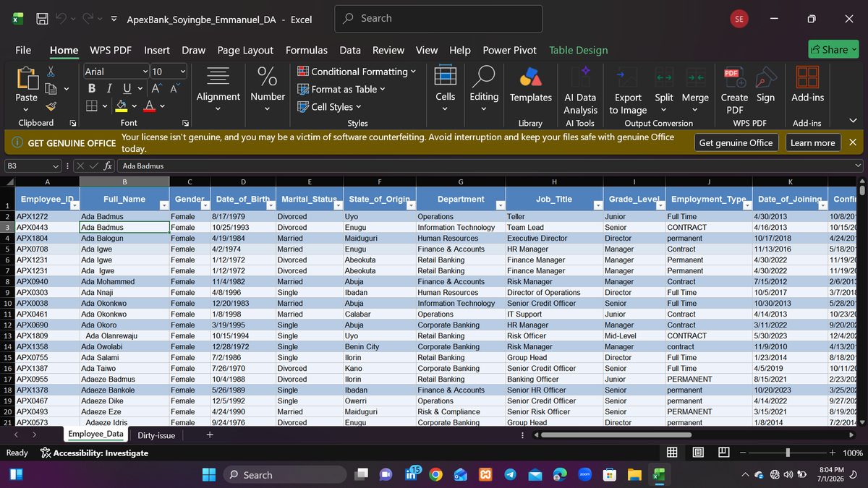Click into the title bar Search box

click(x=438, y=18)
